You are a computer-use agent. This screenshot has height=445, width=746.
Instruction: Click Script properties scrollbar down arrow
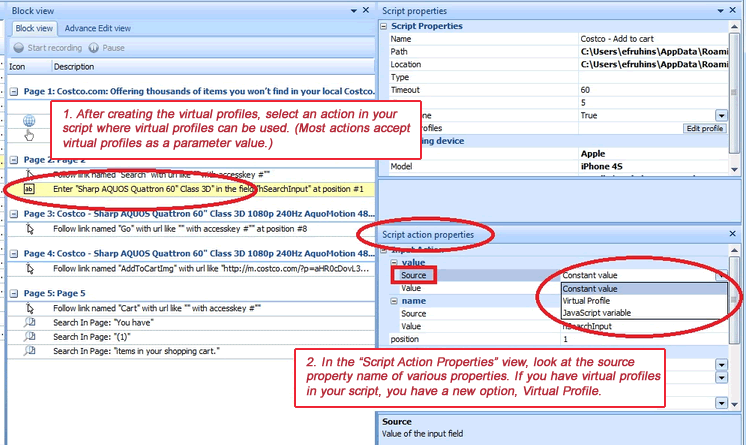tap(735, 169)
